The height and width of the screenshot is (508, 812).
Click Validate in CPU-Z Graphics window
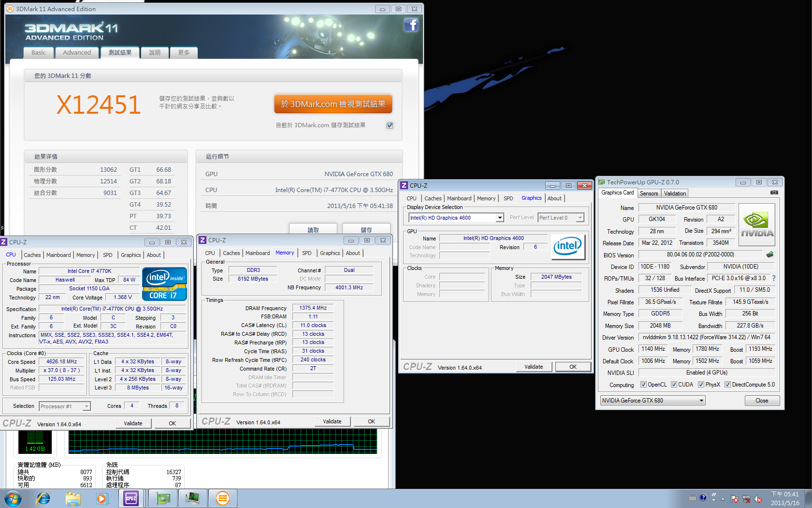(534, 367)
